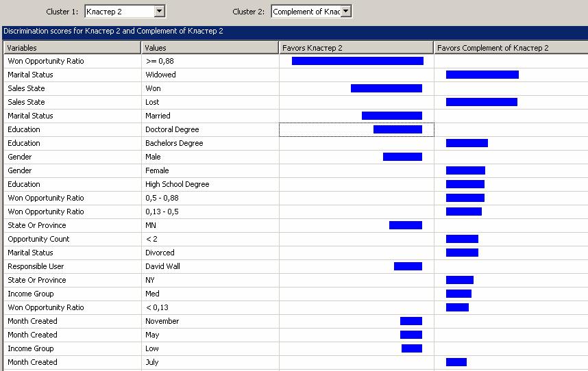Viewport: 588px width, 371px height.
Task: Select the 'Female' value cell
Action: pyautogui.click(x=210, y=170)
